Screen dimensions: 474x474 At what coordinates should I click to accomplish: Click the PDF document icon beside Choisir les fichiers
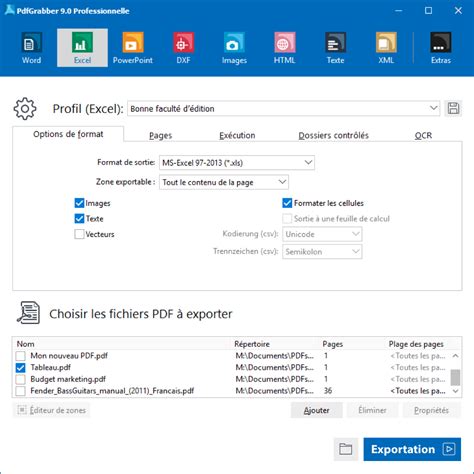coord(29,313)
